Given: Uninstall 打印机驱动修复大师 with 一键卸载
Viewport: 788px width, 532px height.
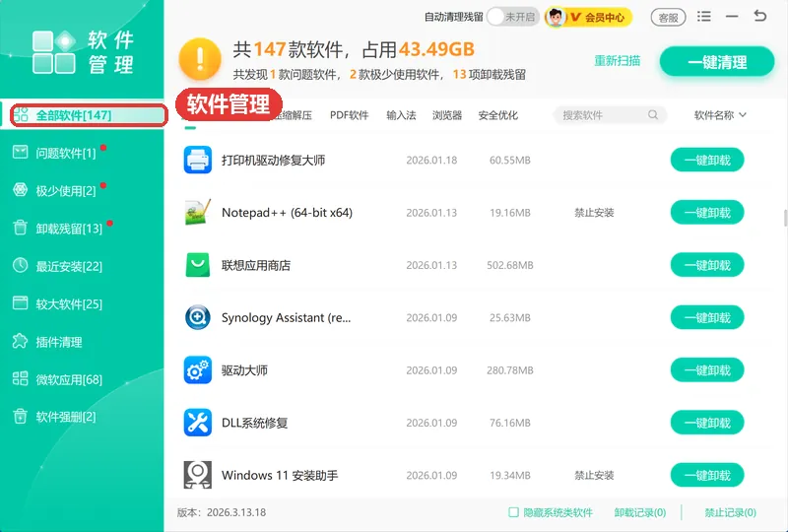Looking at the screenshot, I should (707, 160).
